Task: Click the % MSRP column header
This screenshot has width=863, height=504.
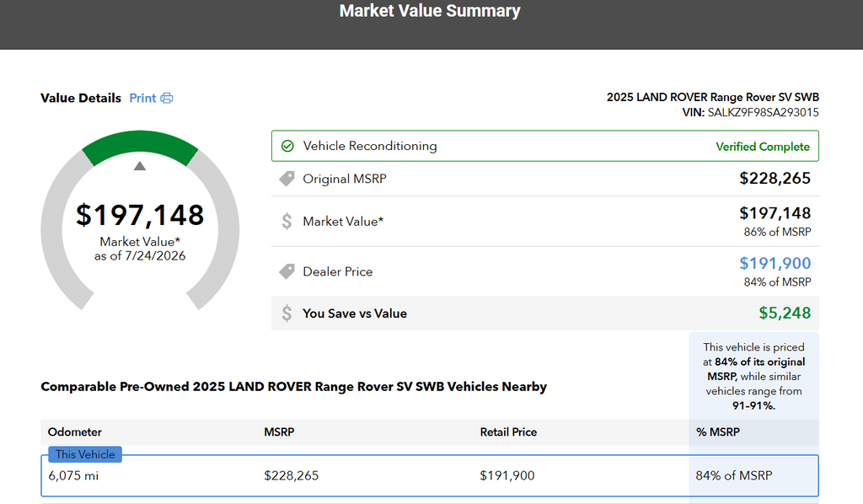Action: tap(718, 432)
